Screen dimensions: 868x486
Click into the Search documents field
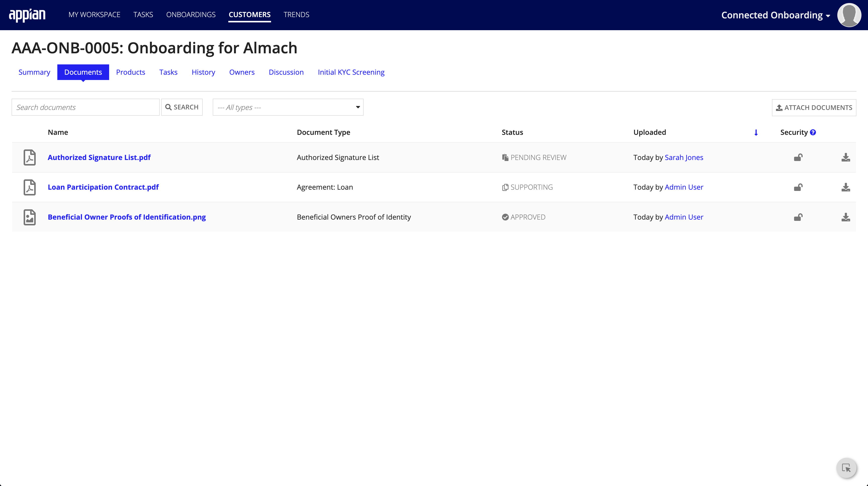click(x=85, y=107)
